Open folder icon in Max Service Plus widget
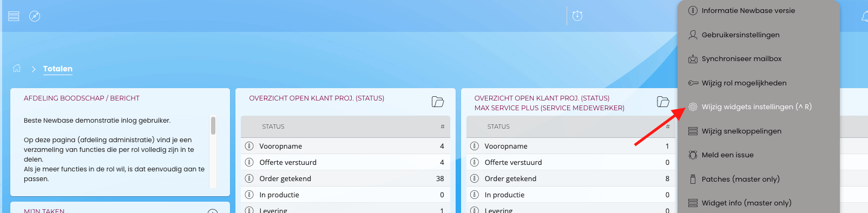This screenshot has height=213, width=868. coord(663,102)
